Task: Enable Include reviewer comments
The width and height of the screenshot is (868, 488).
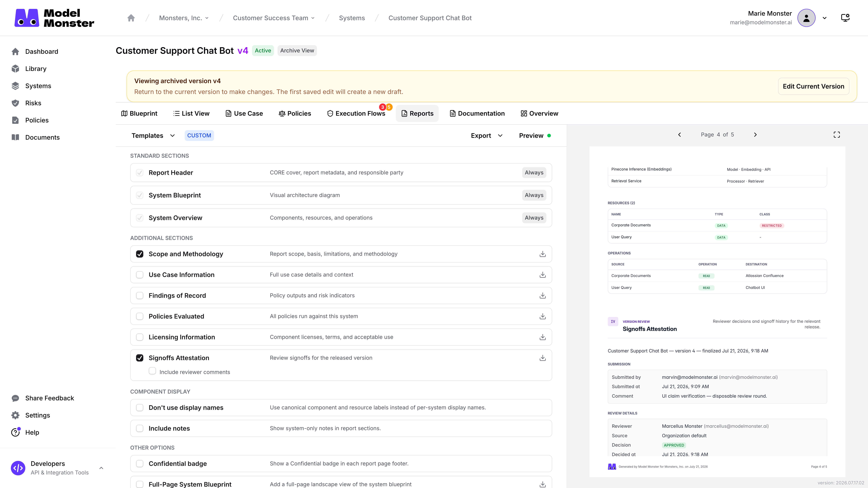Action: coord(152,371)
